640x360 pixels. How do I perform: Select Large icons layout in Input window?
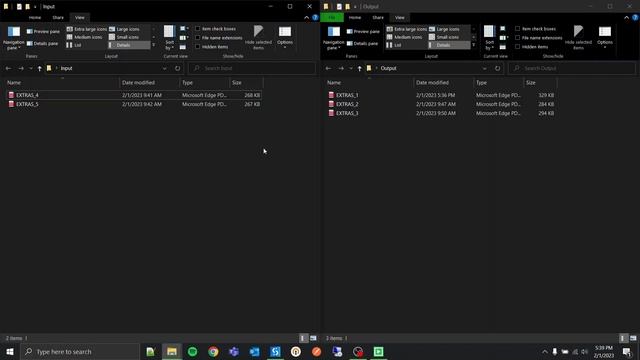[124, 29]
